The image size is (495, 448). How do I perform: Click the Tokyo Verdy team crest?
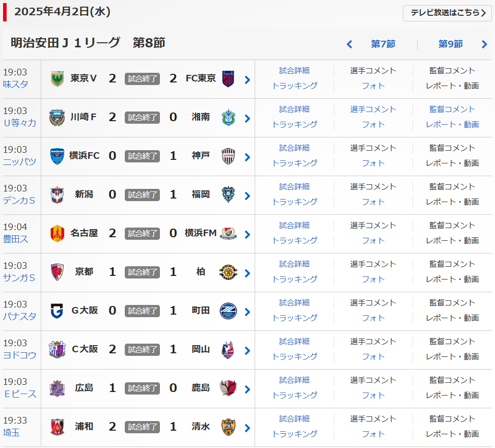[57, 79]
